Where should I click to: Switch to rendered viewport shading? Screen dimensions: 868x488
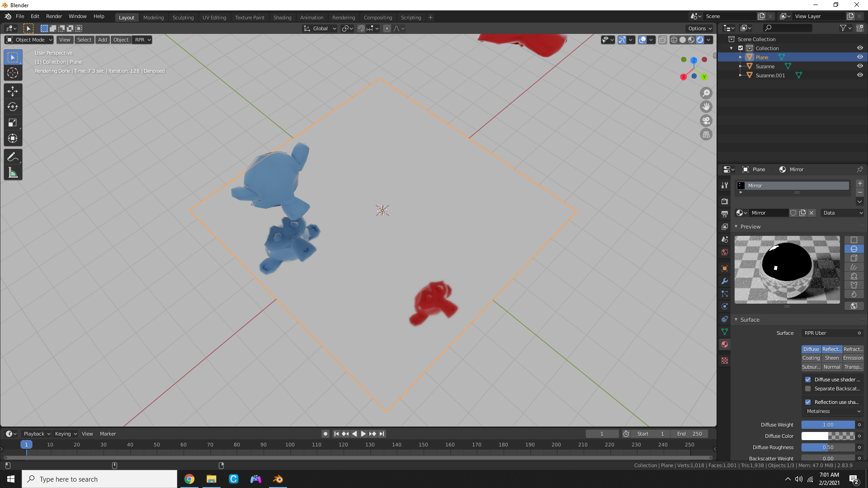tap(700, 40)
